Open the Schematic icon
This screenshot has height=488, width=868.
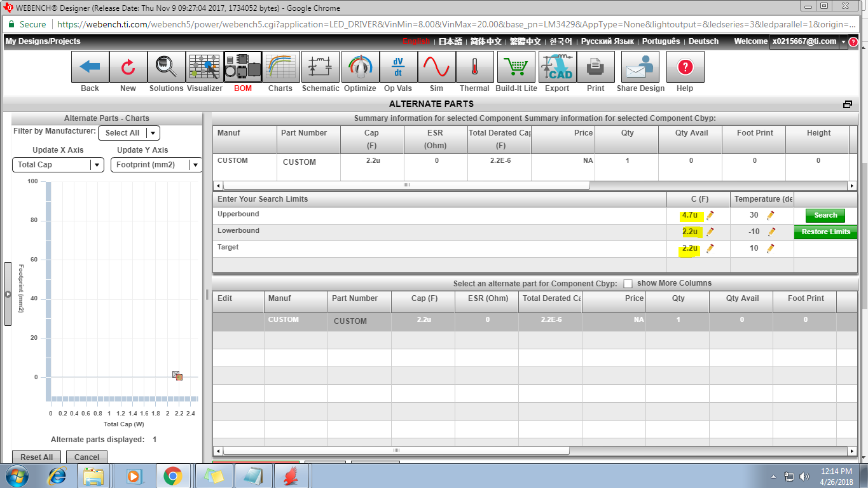[320, 67]
